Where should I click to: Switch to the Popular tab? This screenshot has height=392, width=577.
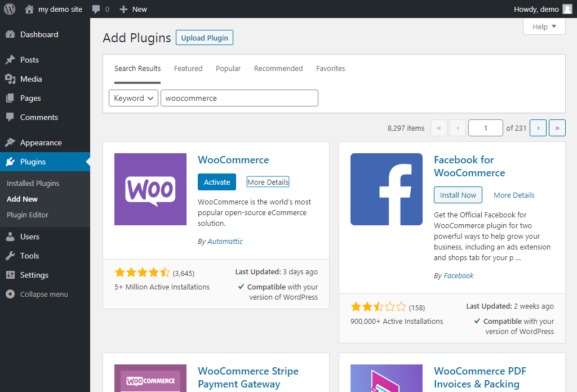coord(228,68)
